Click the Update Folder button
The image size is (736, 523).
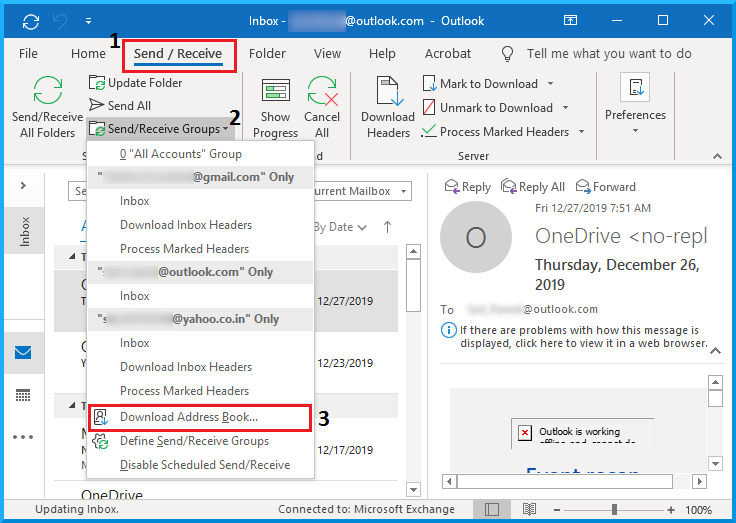click(135, 83)
